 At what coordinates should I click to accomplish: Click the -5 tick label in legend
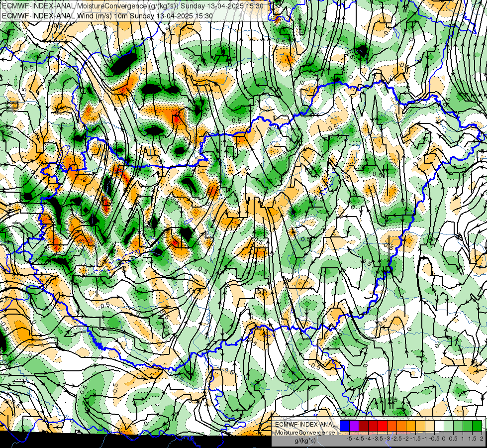pos(349,439)
